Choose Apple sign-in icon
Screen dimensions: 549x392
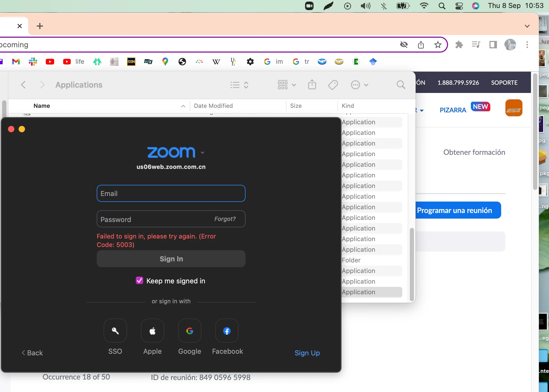(152, 331)
